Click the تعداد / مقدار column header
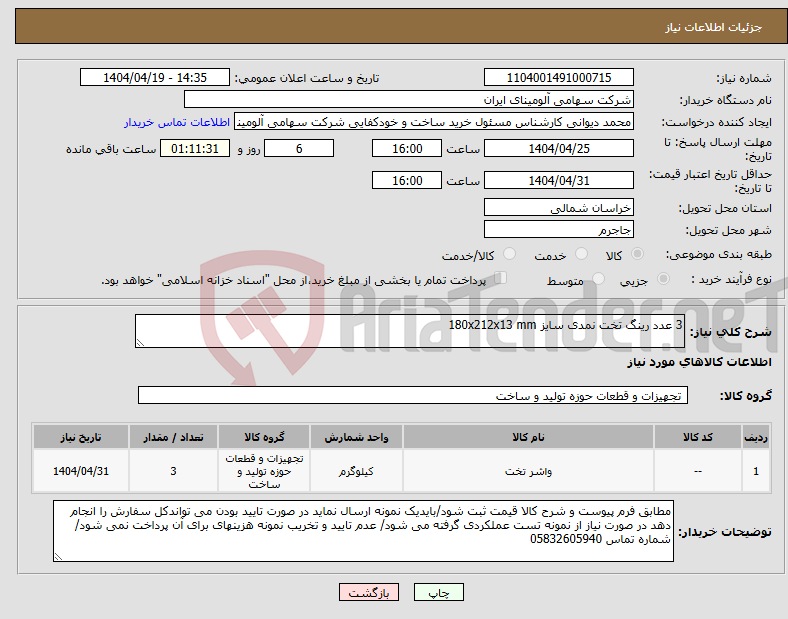Viewport: 788px width, 619px height. pos(173,437)
